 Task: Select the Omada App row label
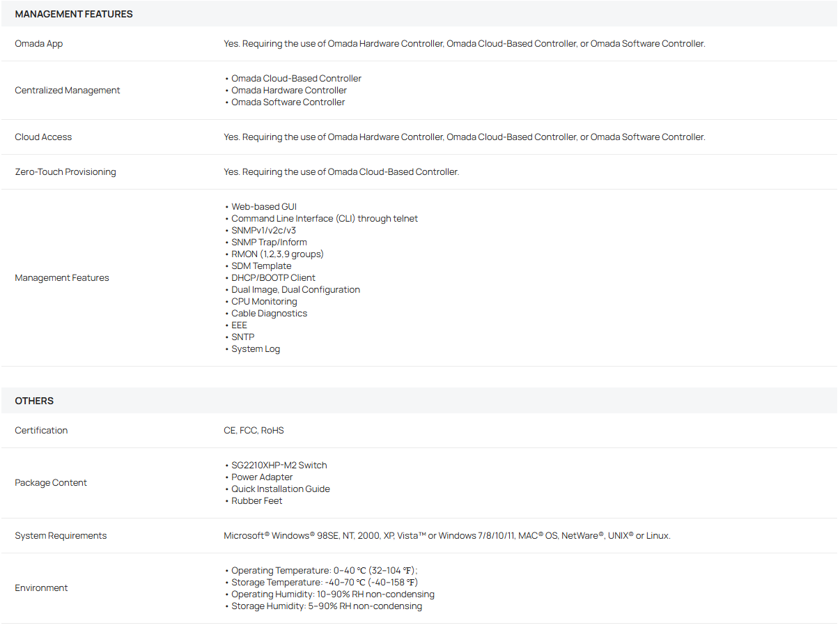click(39, 43)
